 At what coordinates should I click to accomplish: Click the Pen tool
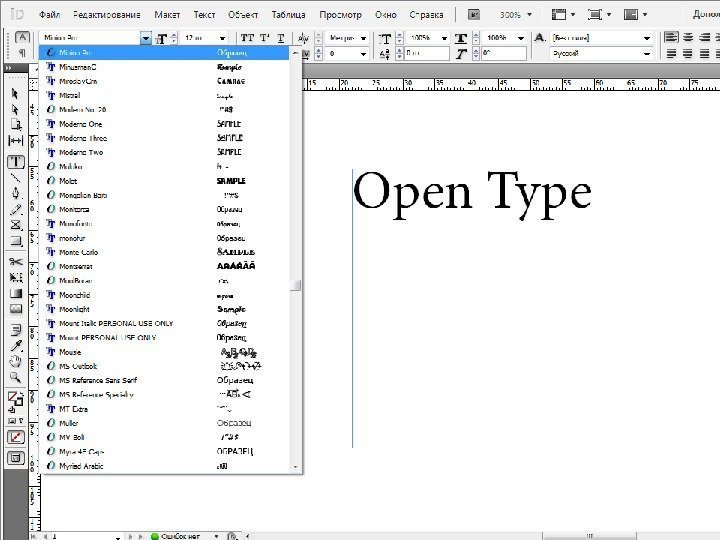click(x=16, y=193)
